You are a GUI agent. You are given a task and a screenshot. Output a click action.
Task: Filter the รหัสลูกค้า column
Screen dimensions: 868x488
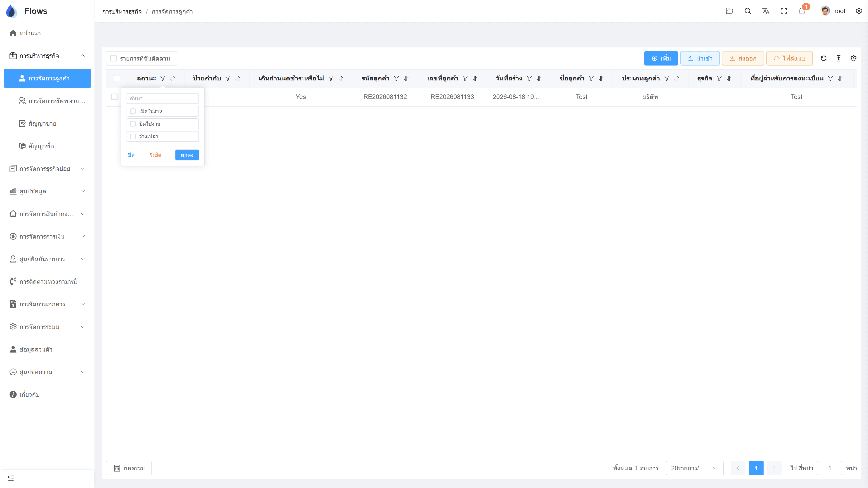coord(397,78)
